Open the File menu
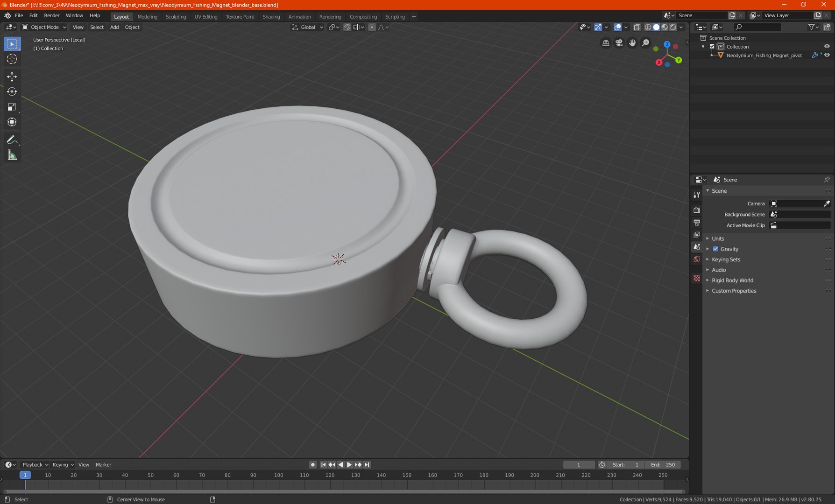Screen dimensions: 835x504 click(19, 15)
